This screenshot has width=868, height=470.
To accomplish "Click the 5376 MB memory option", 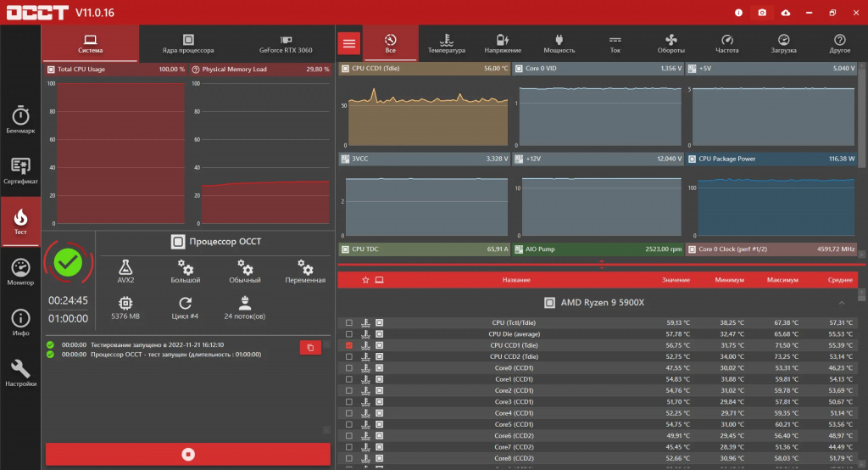I will (x=125, y=308).
